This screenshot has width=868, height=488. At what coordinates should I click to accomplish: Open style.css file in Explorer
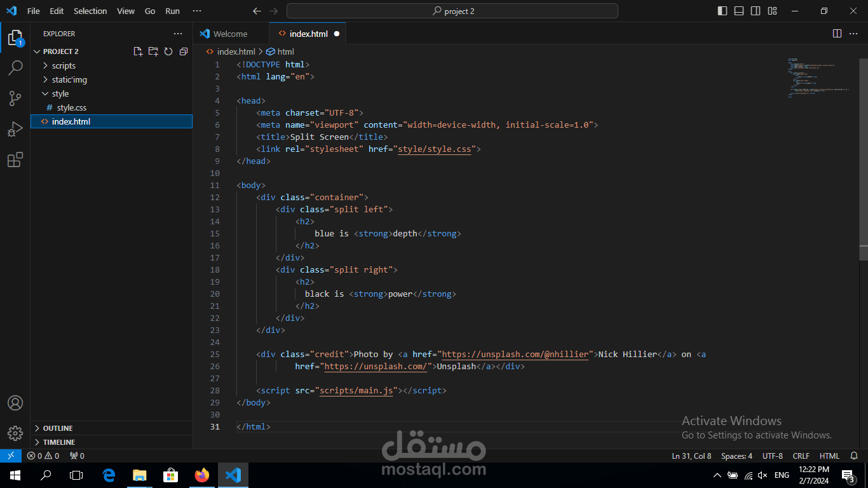click(111, 107)
